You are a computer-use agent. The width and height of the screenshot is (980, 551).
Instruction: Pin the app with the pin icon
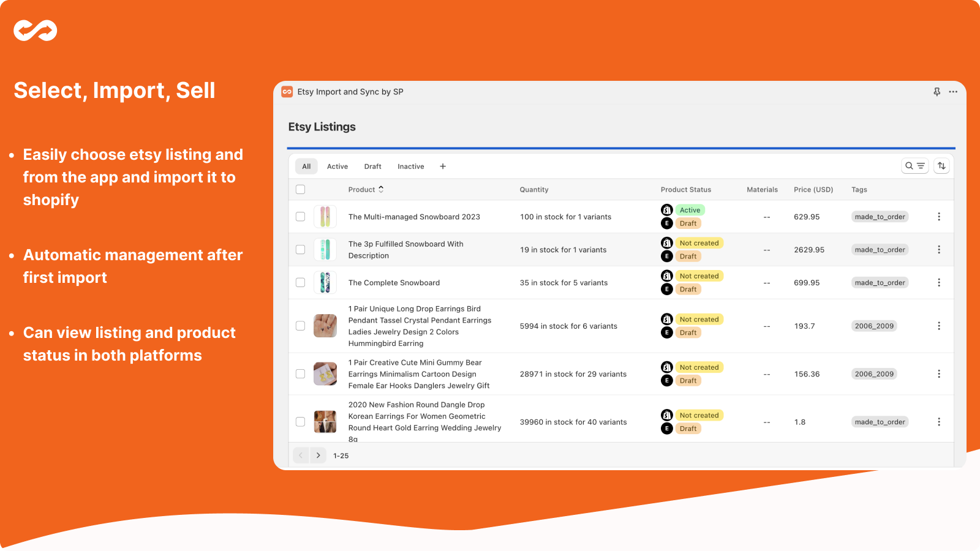click(x=937, y=92)
